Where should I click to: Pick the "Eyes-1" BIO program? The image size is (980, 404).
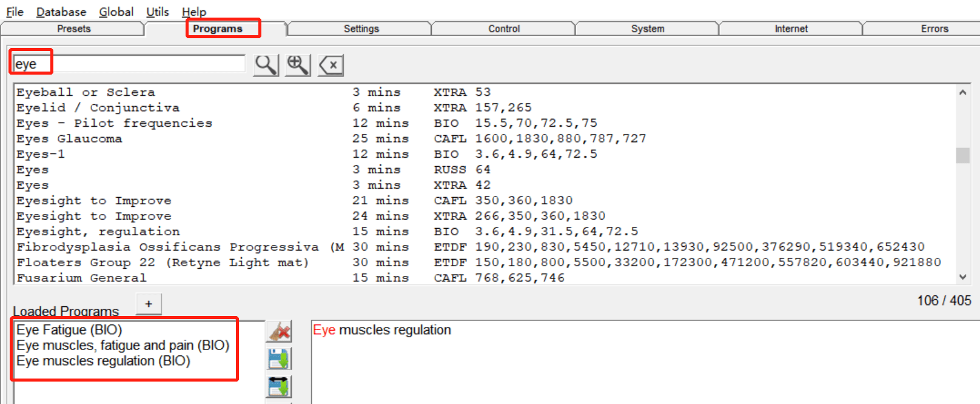point(485,154)
